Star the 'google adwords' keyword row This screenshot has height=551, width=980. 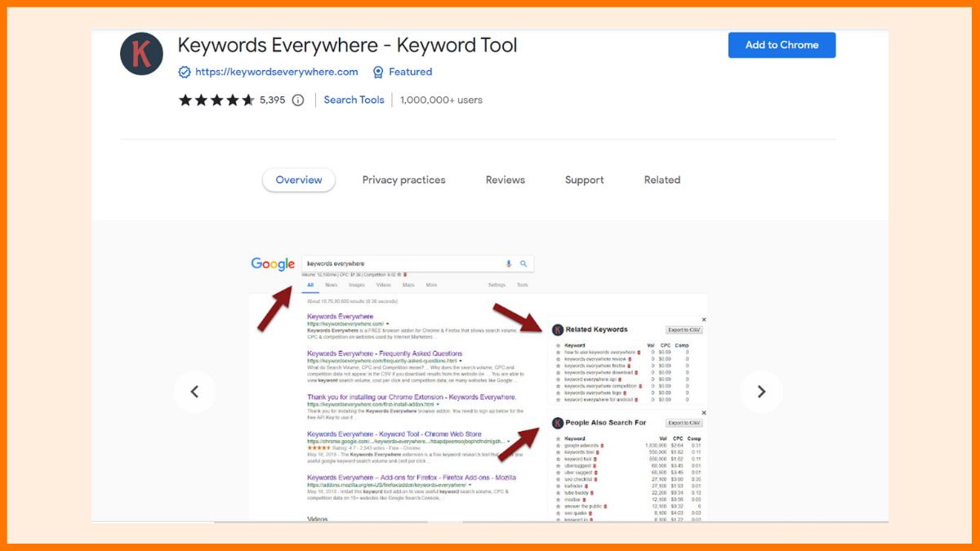coord(558,446)
